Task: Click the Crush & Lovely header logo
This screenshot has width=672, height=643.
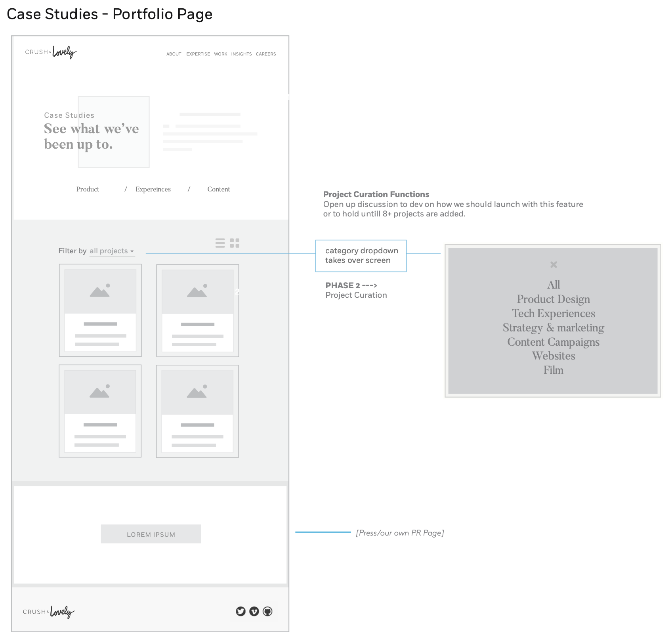Action: pos(51,52)
